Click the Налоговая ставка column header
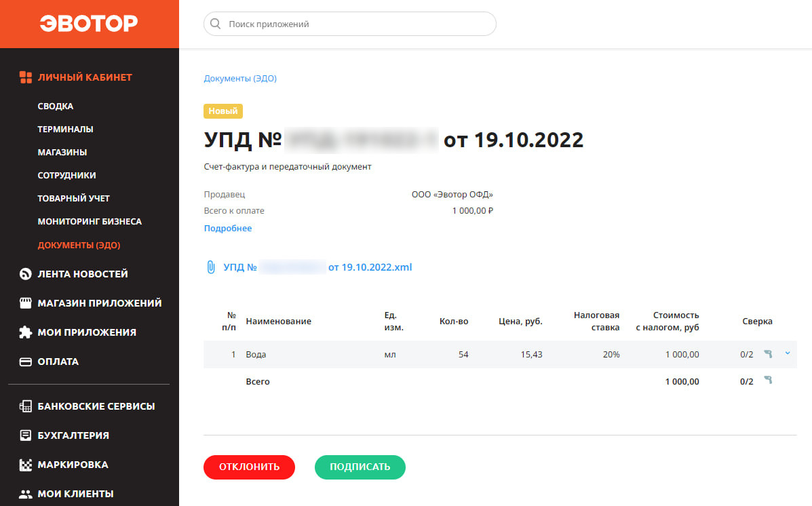Image resolution: width=812 pixels, height=506 pixels. (x=596, y=321)
